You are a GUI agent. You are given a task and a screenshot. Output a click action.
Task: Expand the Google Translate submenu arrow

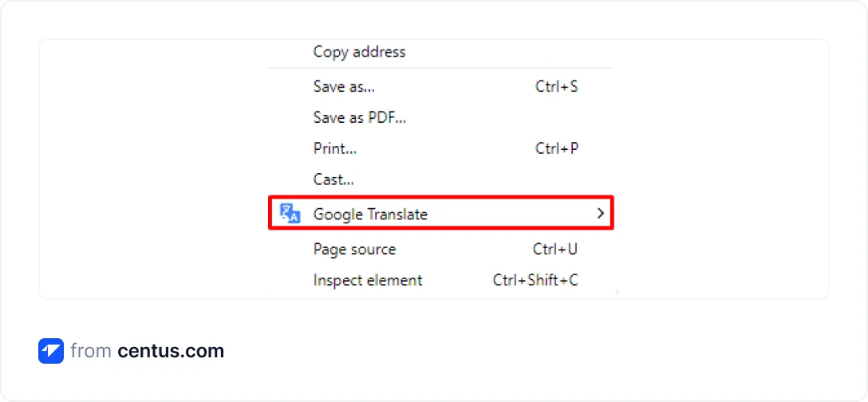[600, 213]
